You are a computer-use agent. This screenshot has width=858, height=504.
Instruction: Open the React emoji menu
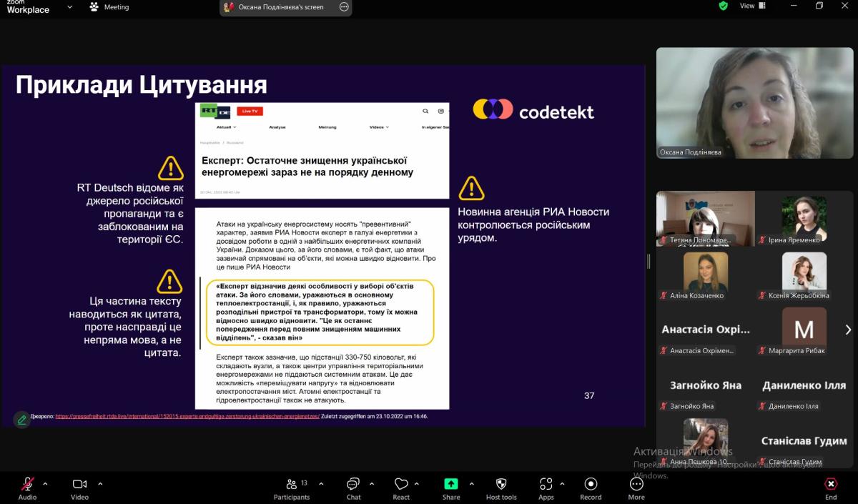tap(401, 488)
